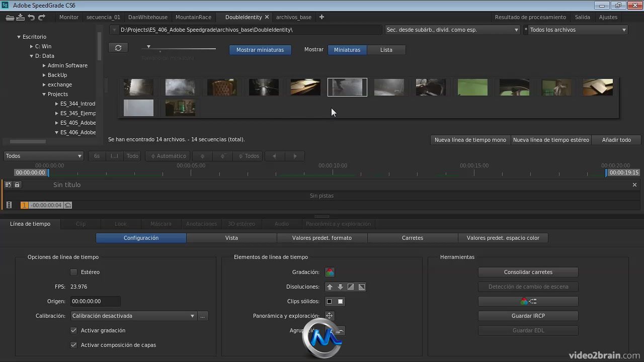Click the film strip track icon
The width and height of the screenshot is (644, 362).
click(9, 205)
